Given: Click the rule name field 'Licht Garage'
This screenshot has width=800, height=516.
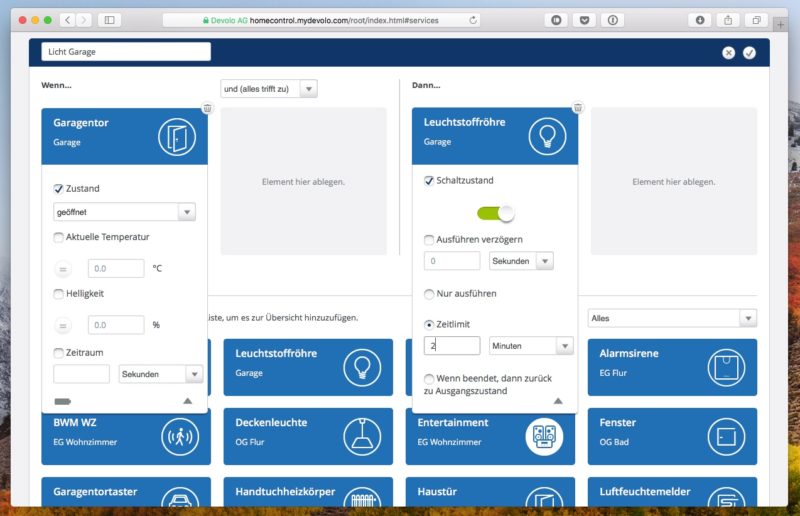Looking at the screenshot, I should tap(126, 52).
